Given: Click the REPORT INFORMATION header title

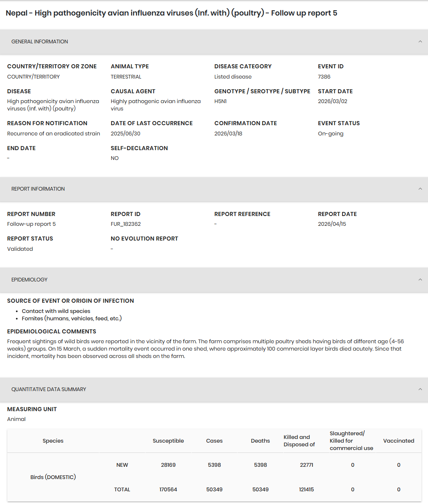Looking at the screenshot, I should (38, 189).
